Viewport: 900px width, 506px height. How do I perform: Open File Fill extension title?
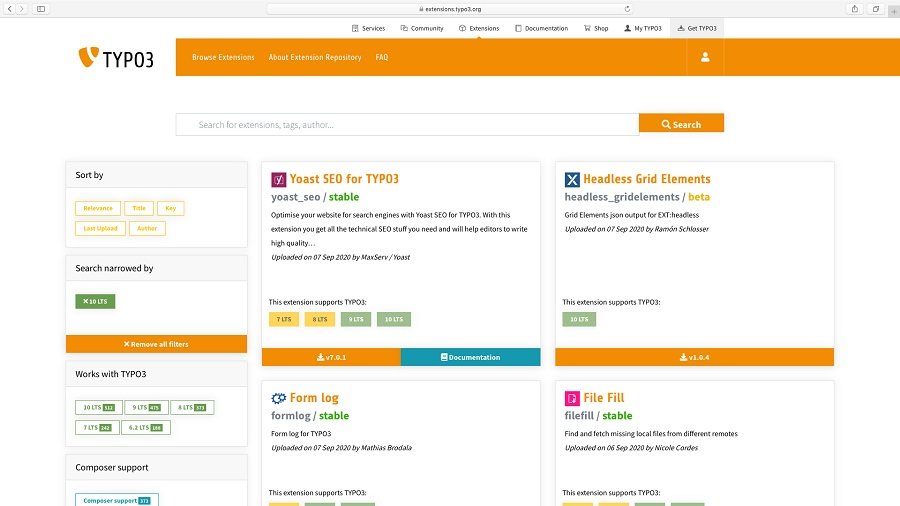604,398
